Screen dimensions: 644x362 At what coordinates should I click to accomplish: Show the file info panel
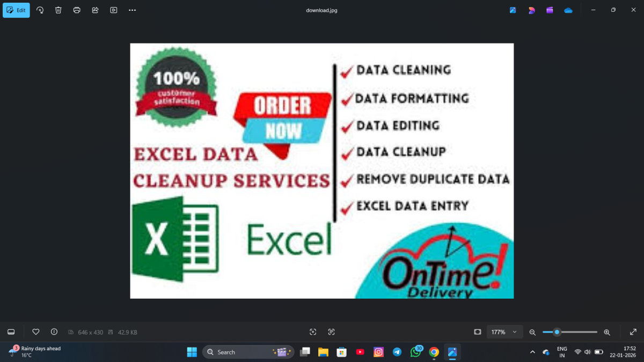[x=54, y=332]
